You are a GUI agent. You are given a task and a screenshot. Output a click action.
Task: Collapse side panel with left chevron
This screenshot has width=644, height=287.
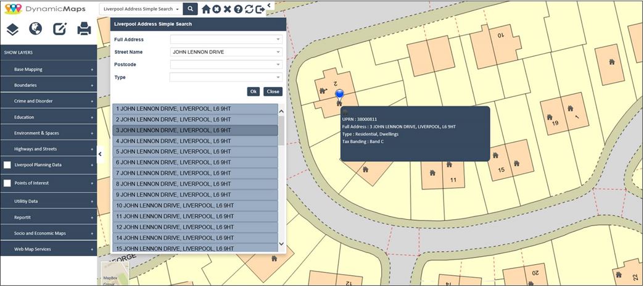point(100,154)
